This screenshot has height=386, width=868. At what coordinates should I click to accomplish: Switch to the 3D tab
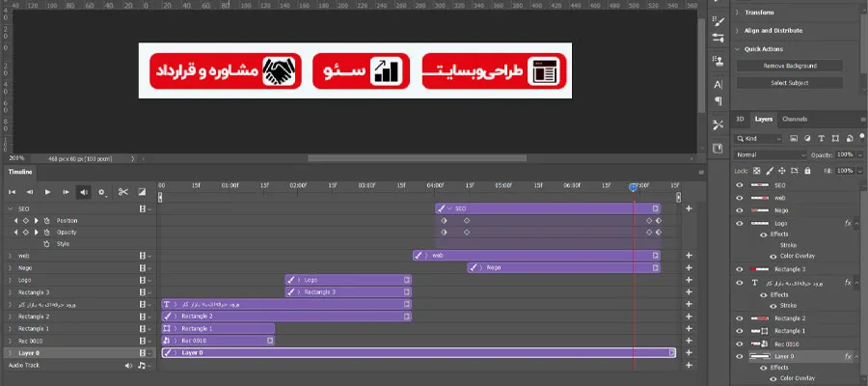(740, 119)
